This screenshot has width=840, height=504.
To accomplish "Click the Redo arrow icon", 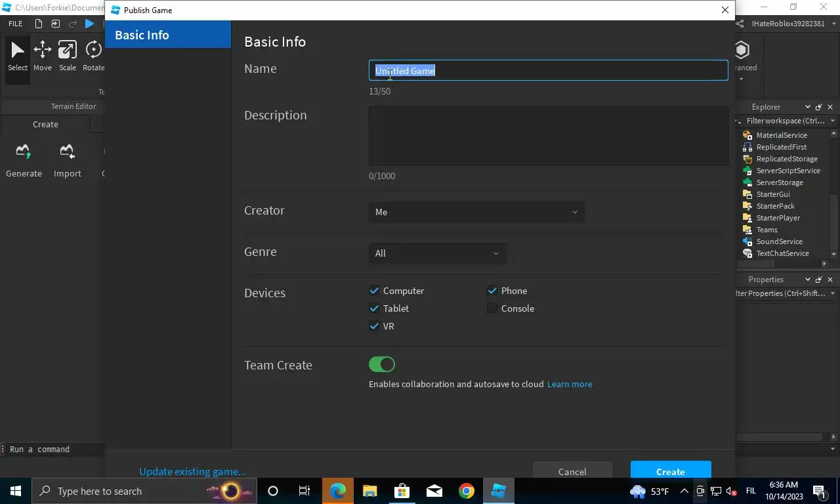I will pos(73,24).
